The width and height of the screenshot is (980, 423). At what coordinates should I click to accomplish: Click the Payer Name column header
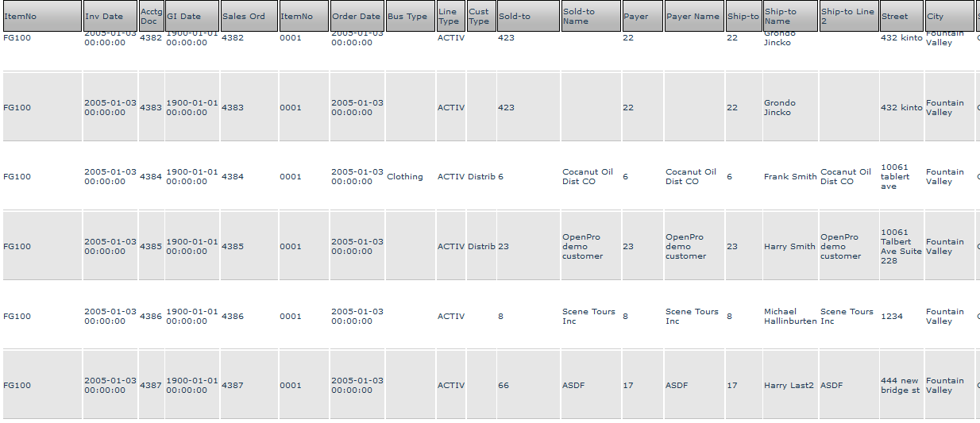coord(694,17)
